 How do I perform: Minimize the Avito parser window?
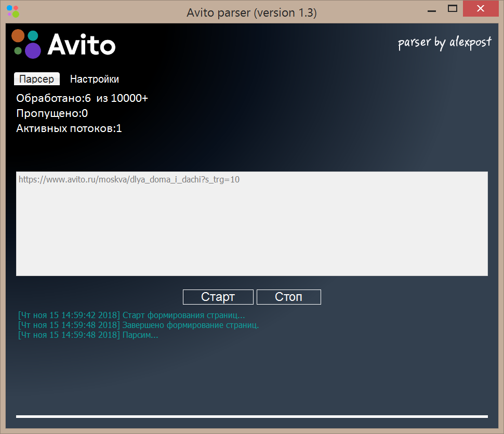coord(431,9)
